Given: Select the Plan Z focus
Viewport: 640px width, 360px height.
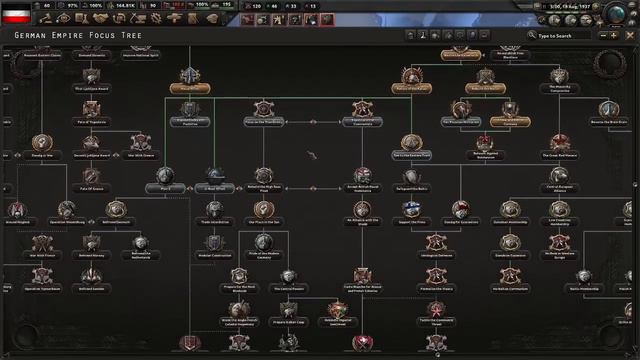Looking at the screenshot, I should click(165, 180).
